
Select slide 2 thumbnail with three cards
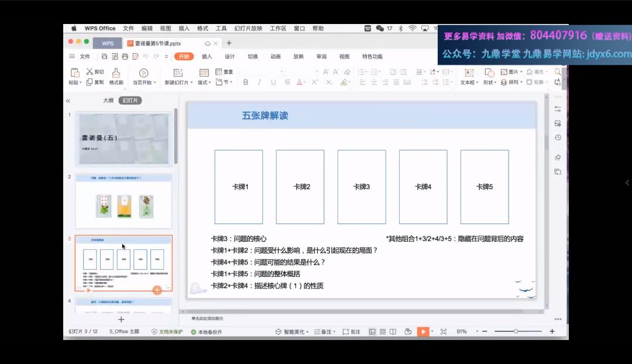pos(123,201)
